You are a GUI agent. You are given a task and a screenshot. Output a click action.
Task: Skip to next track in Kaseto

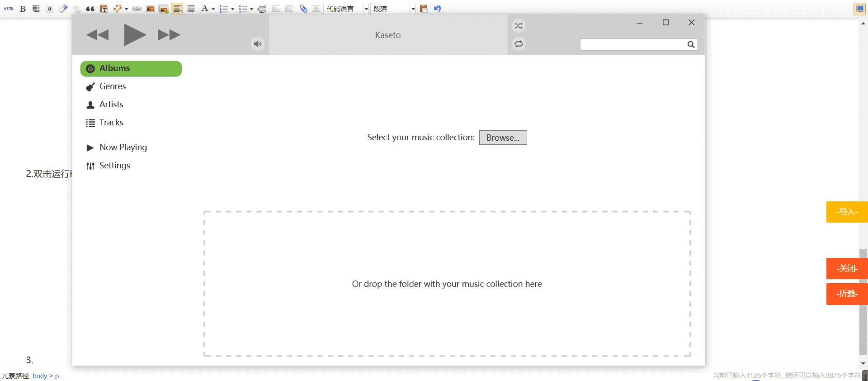click(169, 35)
